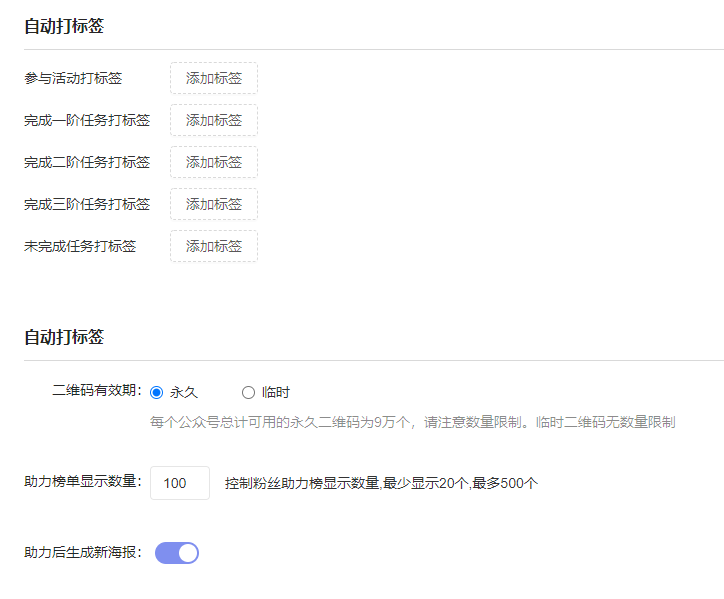Add tag for 完成三阶任务打标签 row

[214, 204]
